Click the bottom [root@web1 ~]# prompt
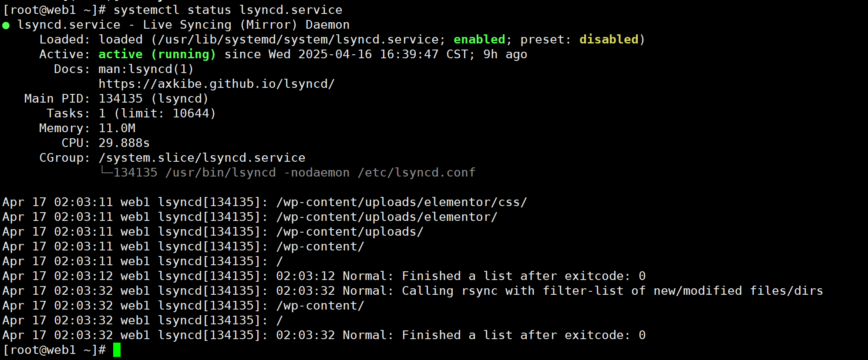Image resolution: width=868 pixels, height=360 pixels. tap(54, 350)
